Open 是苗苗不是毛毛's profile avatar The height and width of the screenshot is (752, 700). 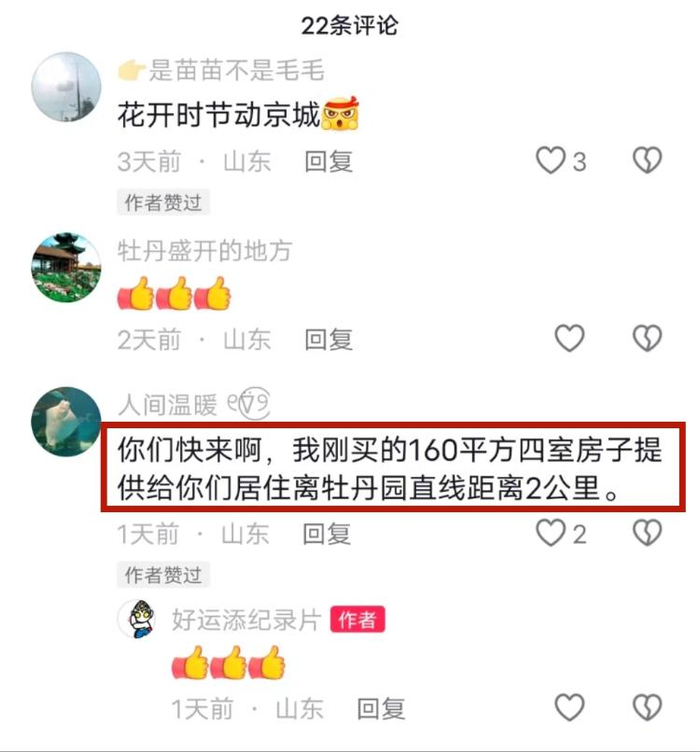(66, 87)
